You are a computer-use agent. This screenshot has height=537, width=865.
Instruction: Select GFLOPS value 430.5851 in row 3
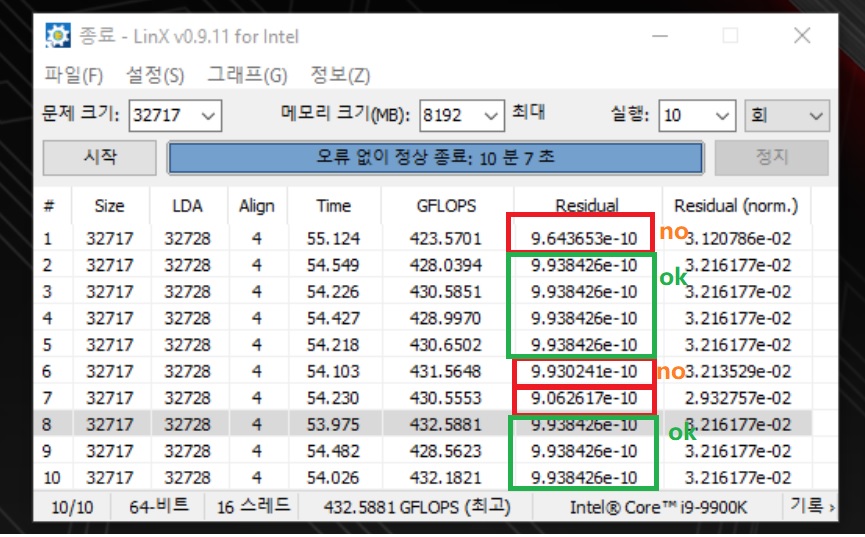pyautogui.click(x=445, y=291)
